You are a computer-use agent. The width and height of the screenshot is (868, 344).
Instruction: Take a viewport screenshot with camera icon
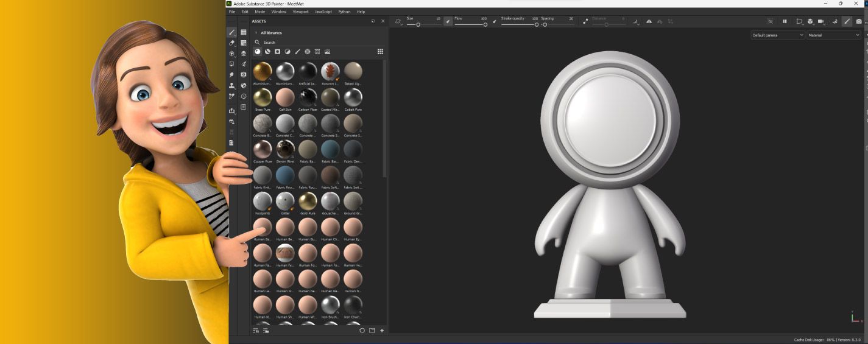tap(859, 21)
